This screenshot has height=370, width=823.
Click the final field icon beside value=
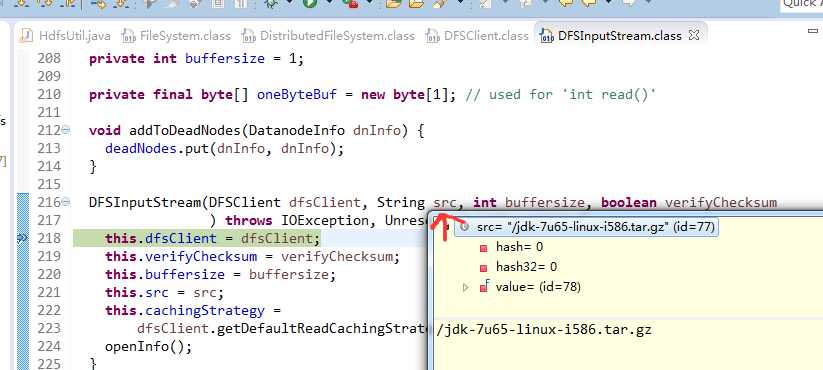[x=484, y=287]
